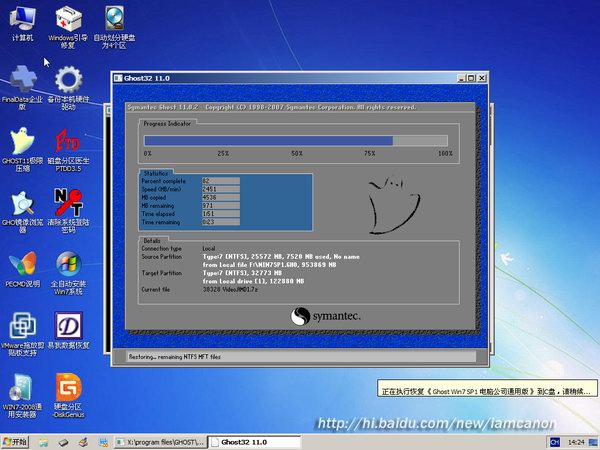Click the Percent complete value 82

click(221, 181)
